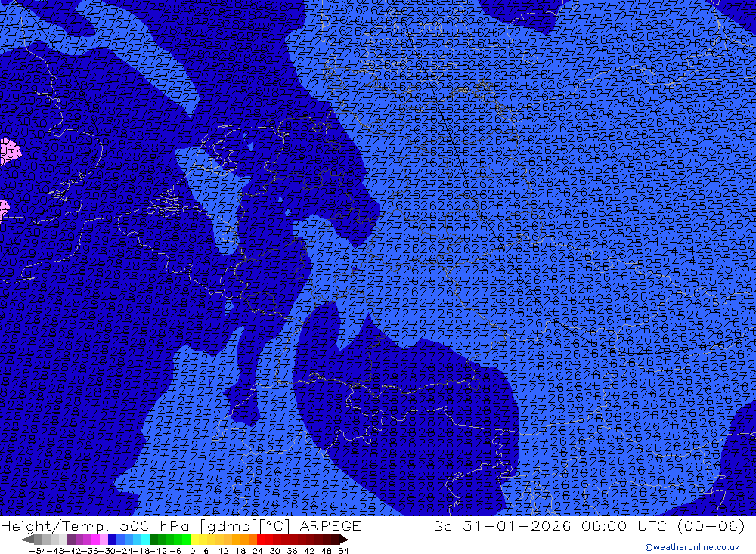Click the 12 legend value label
Screen dimensions: 756x554
point(223,551)
